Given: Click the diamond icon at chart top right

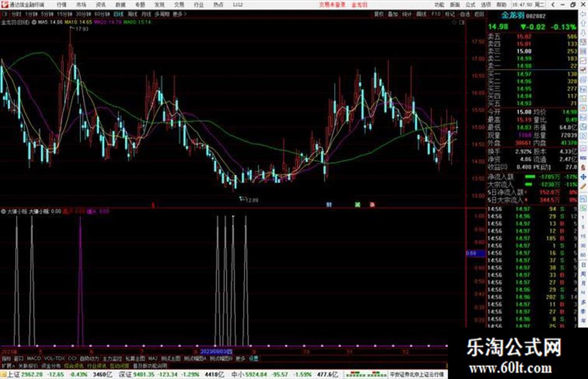Looking at the screenshot, I should pos(454,22).
